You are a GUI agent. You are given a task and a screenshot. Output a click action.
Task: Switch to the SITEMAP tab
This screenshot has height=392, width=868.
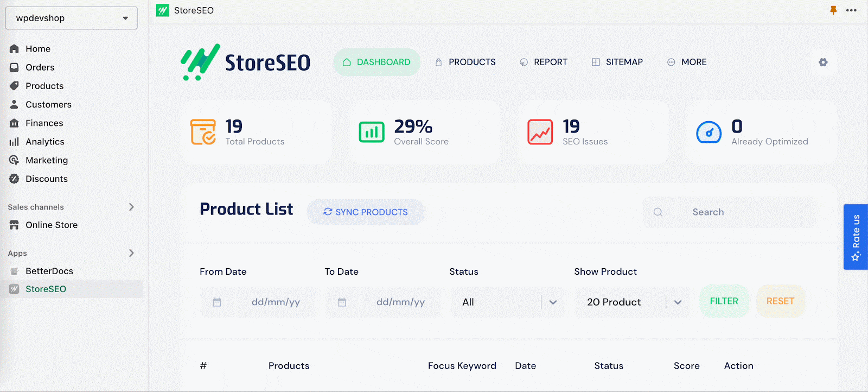[617, 62]
